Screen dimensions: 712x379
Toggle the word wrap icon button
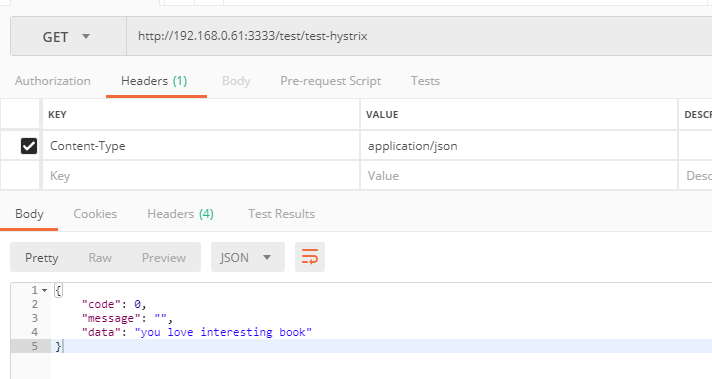pos(310,257)
